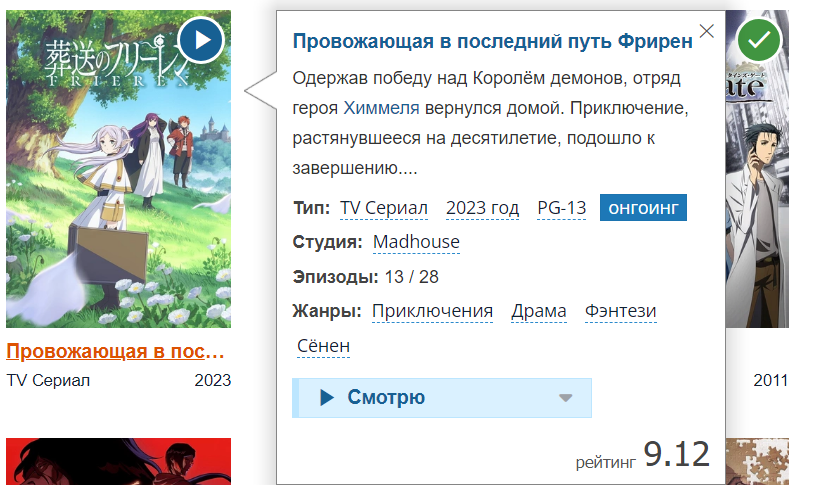Viewport: 830px width, 485px height.
Task: Open the Madhouse studio link
Action: tap(416, 242)
